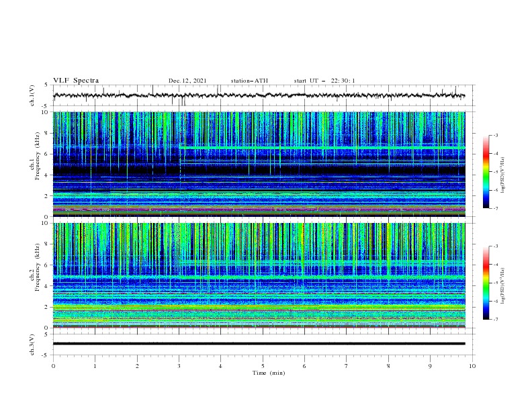Click the date 'Dec. 12, 2021'
This screenshot has width=532, height=411.
(187, 81)
